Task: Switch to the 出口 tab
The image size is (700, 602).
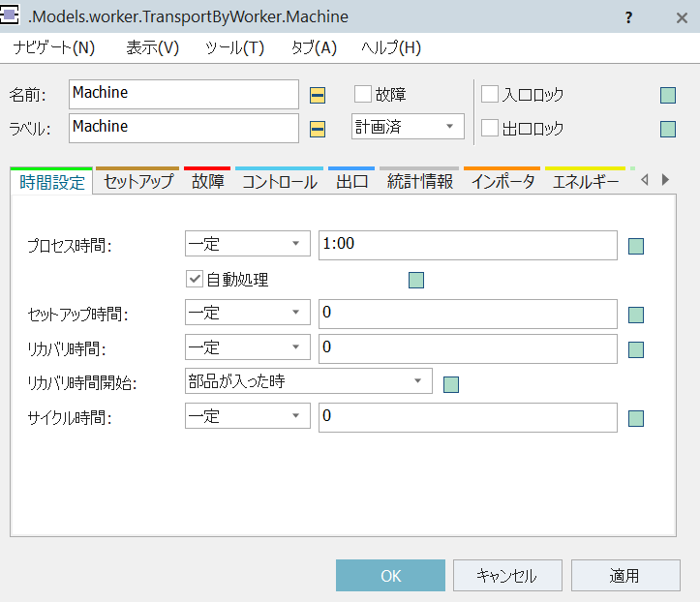Action: point(351,182)
